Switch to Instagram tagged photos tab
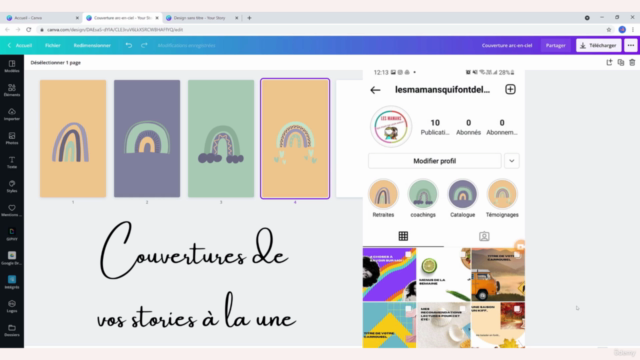 (484, 236)
